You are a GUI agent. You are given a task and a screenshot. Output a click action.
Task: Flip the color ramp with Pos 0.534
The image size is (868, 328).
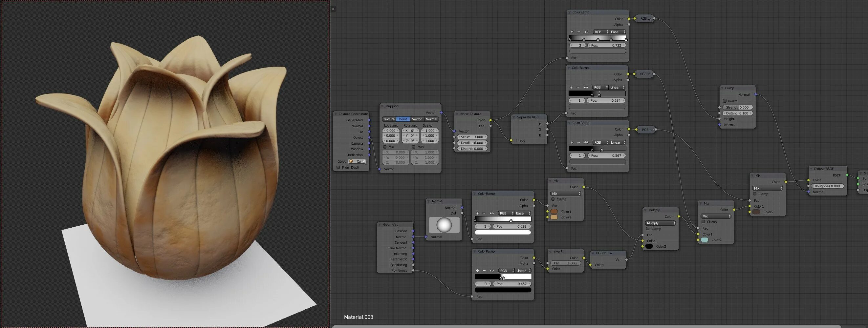coord(586,87)
